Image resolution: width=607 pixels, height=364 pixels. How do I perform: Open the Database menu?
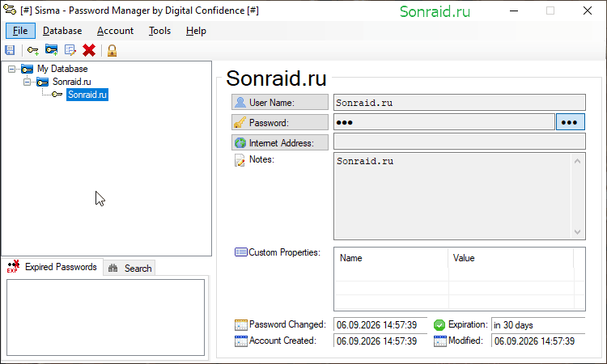point(62,31)
